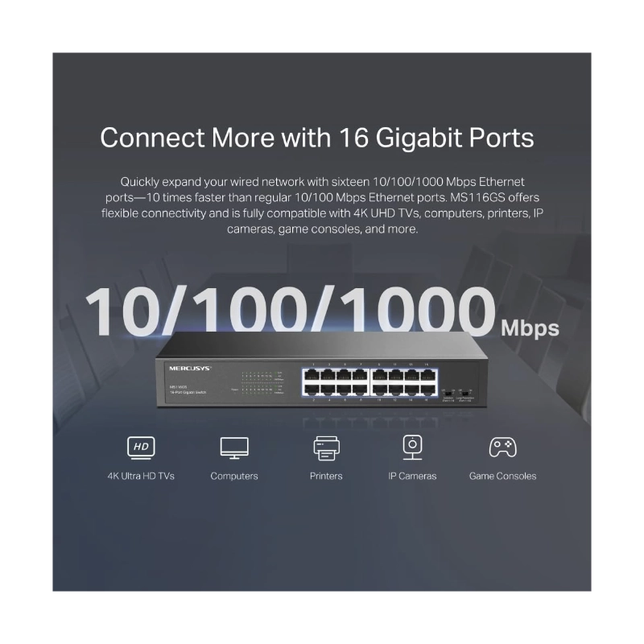Image resolution: width=644 pixels, height=644 pixels.
Task: Click Ethernet port 1 on the switch
Action: pyautogui.click(x=312, y=377)
